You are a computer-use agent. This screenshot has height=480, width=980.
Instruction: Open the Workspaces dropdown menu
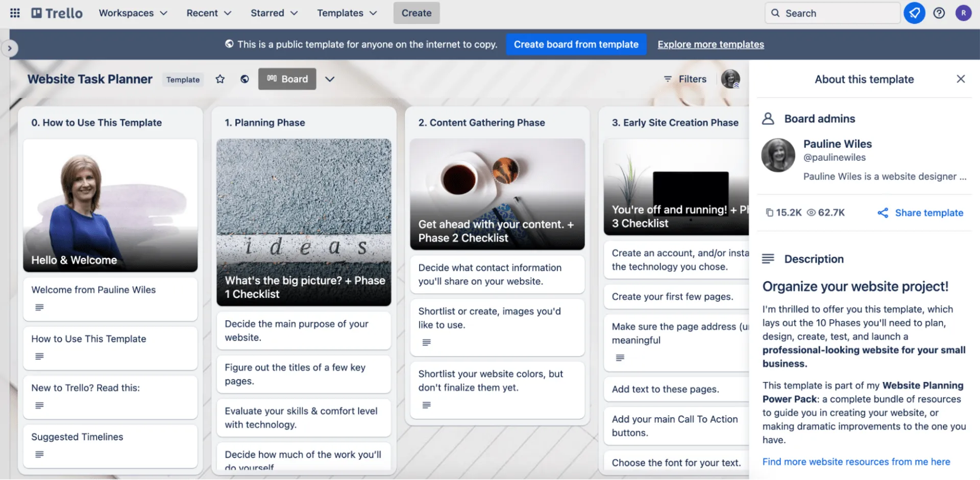(133, 13)
